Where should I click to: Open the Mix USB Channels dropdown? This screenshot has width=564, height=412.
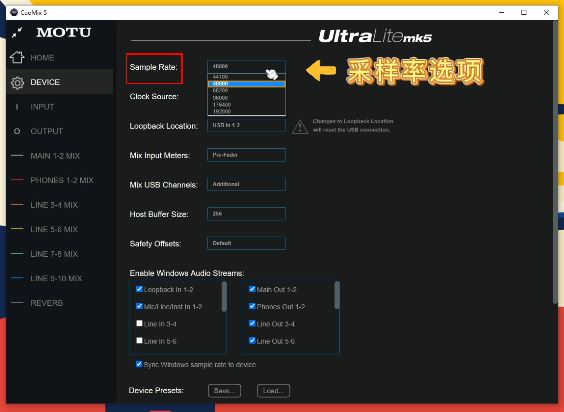246,184
